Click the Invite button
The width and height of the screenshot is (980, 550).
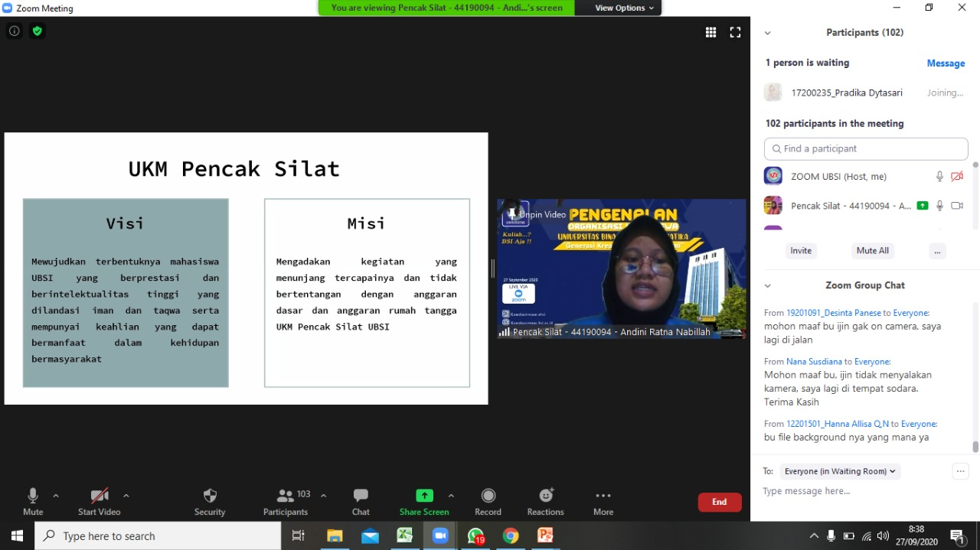coord(801,251)
